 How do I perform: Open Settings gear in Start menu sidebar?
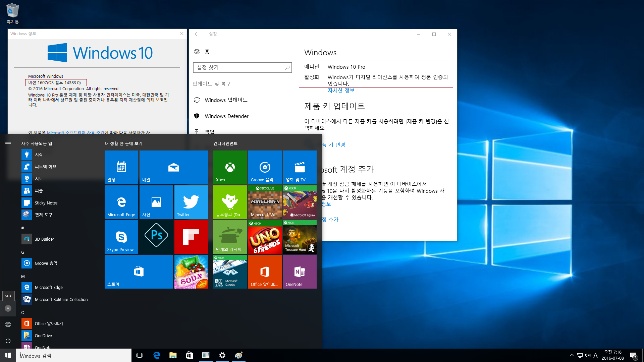point(8,324)
